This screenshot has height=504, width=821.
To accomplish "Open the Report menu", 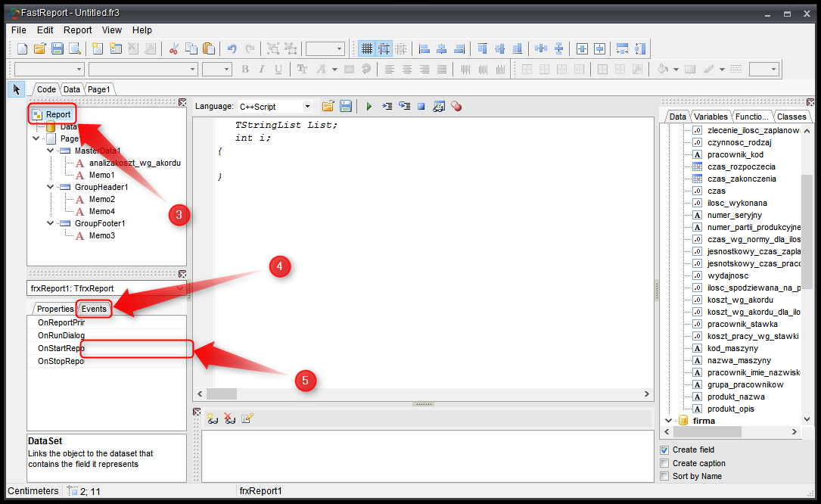I will pyautogui.click(x=77, y=30).
